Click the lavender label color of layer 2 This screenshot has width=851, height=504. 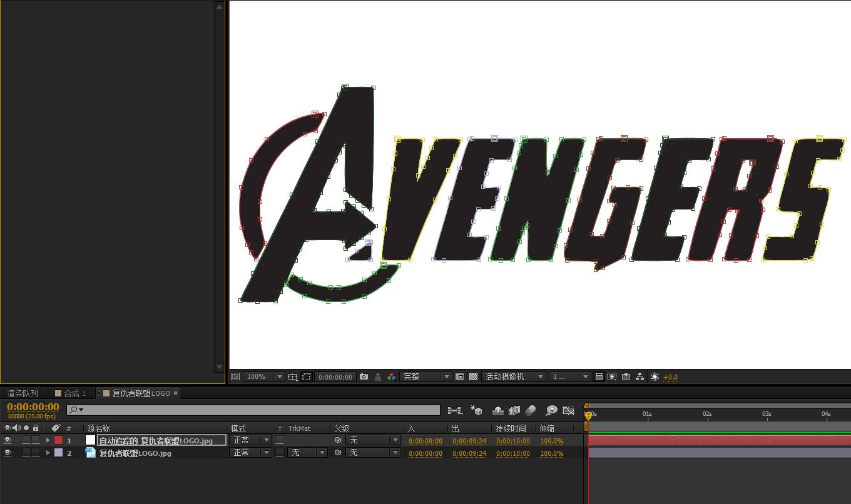pyautogui.click(x=58, y=453)
